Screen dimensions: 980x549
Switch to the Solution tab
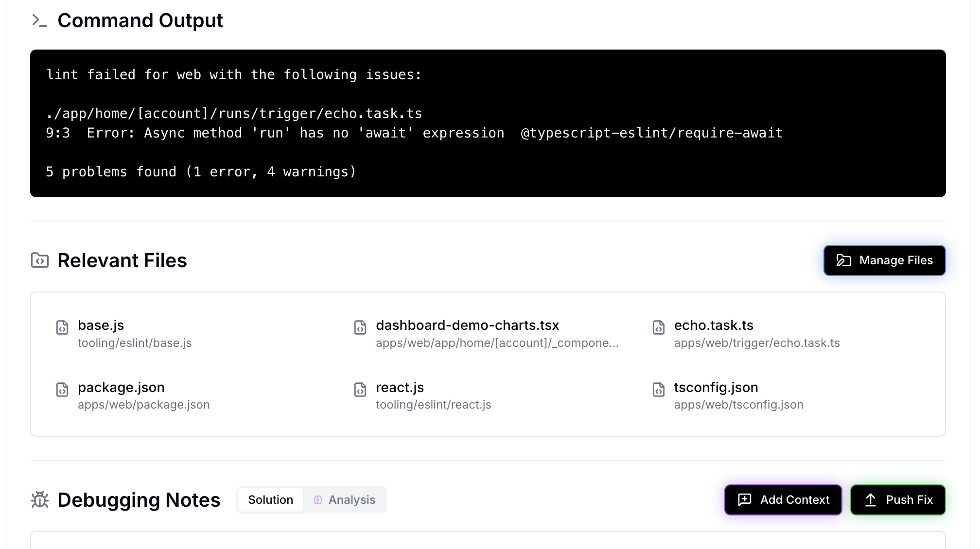(271, 500)
